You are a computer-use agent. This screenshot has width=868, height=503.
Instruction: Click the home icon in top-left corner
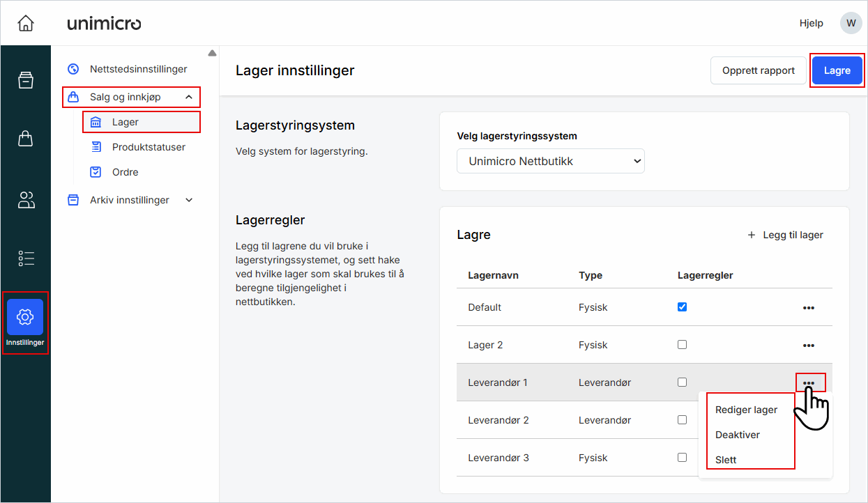(25, 23)
